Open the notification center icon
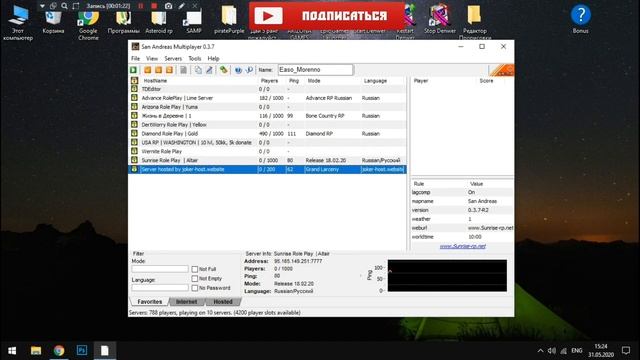 [626, 351]
